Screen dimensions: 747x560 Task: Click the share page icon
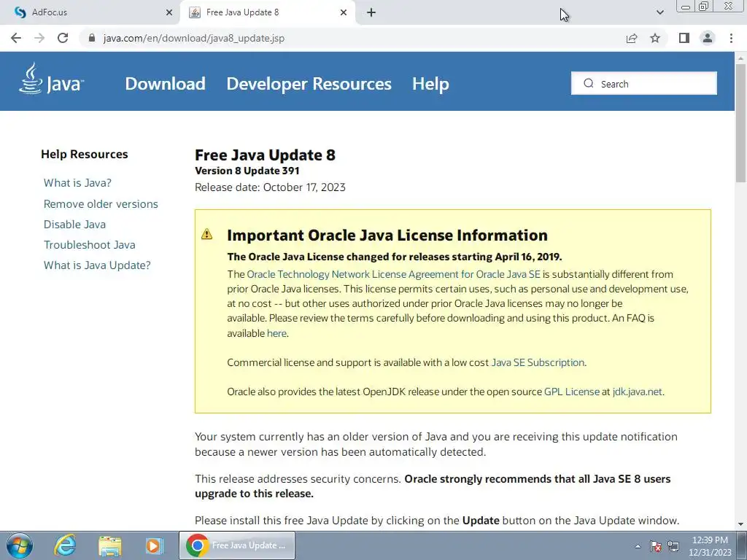(x=632, y=38)
